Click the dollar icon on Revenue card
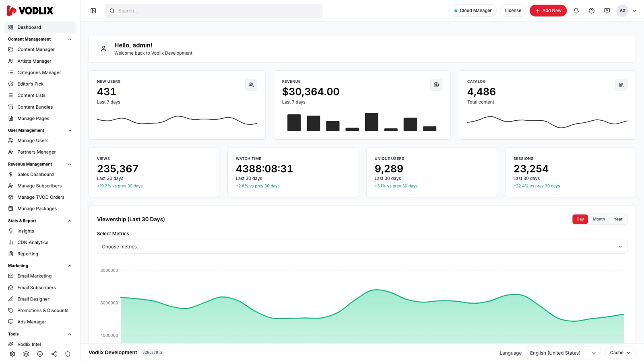 point(436,85)
